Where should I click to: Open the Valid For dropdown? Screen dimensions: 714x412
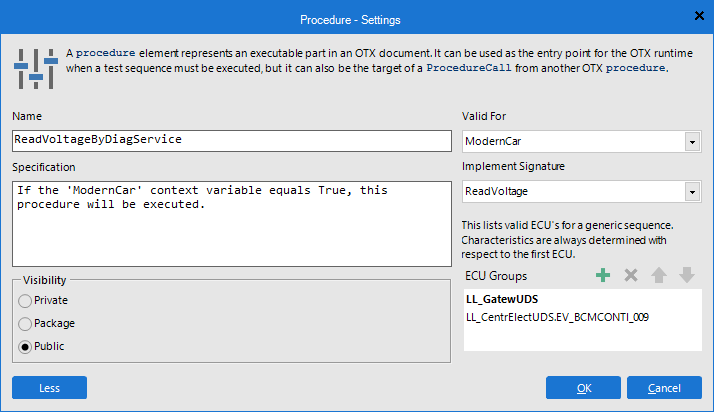coord(691,142)
